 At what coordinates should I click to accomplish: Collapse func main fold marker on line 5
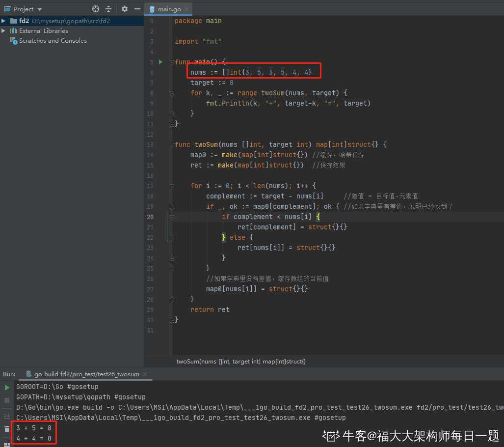click(172, 62)
